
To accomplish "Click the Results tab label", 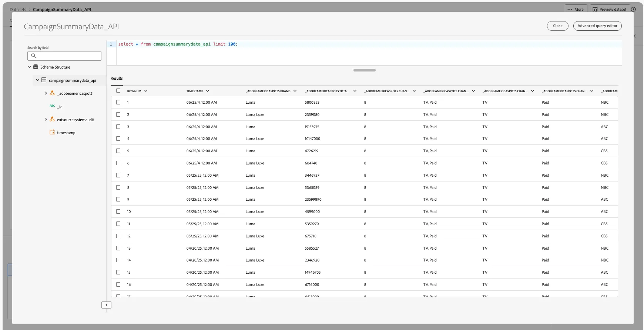I will 117,78.
